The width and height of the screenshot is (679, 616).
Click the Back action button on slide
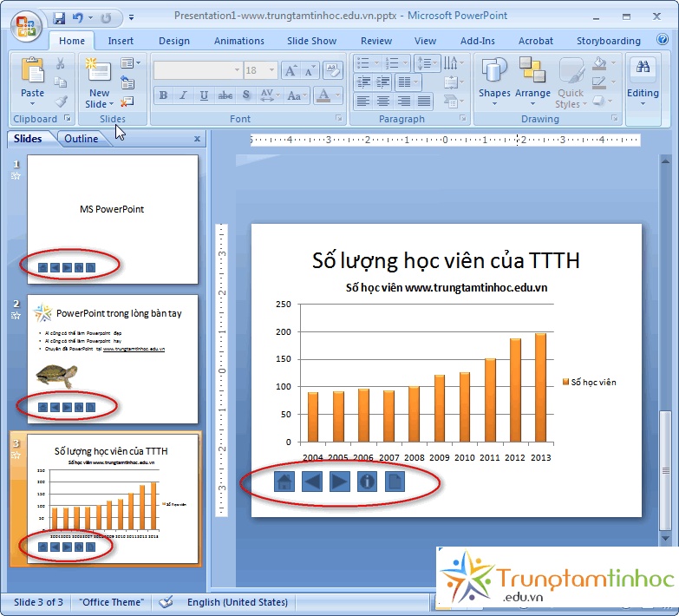click(312, 482)
